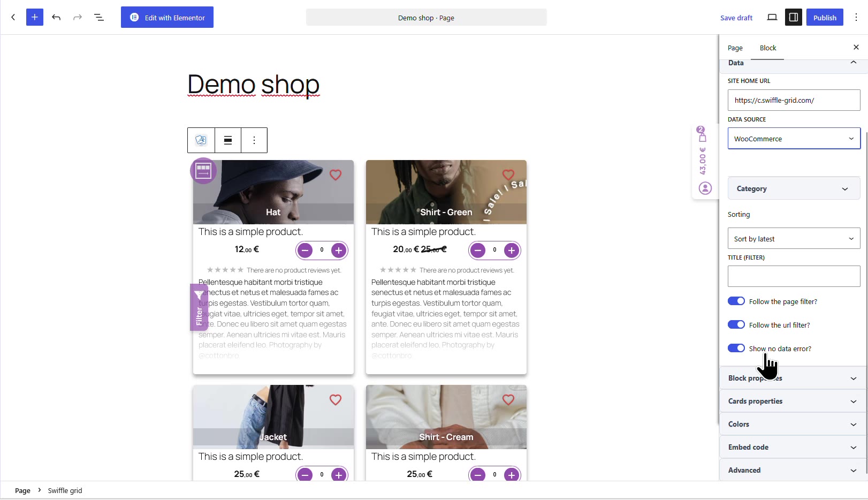Viewport: 868px width, 500px height.
Task: Favorite the Hat product heart icon
Action: coord(336,175)
